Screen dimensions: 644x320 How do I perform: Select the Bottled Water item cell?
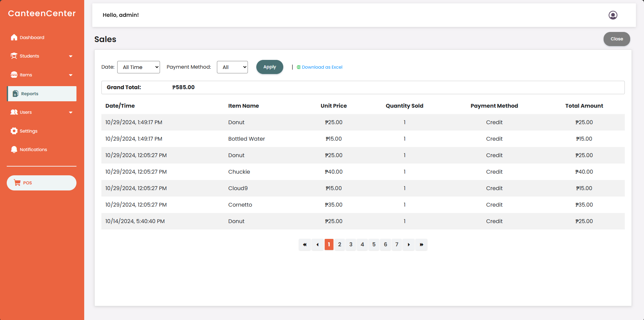(247, 139)
